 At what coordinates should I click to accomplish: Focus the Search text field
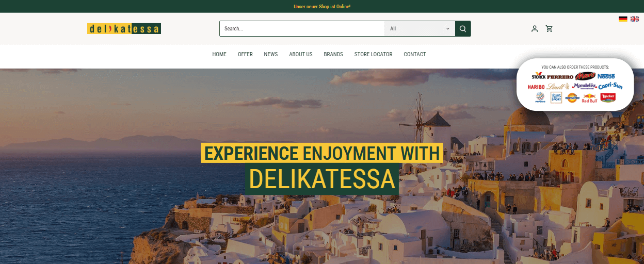tap(302, 29)
